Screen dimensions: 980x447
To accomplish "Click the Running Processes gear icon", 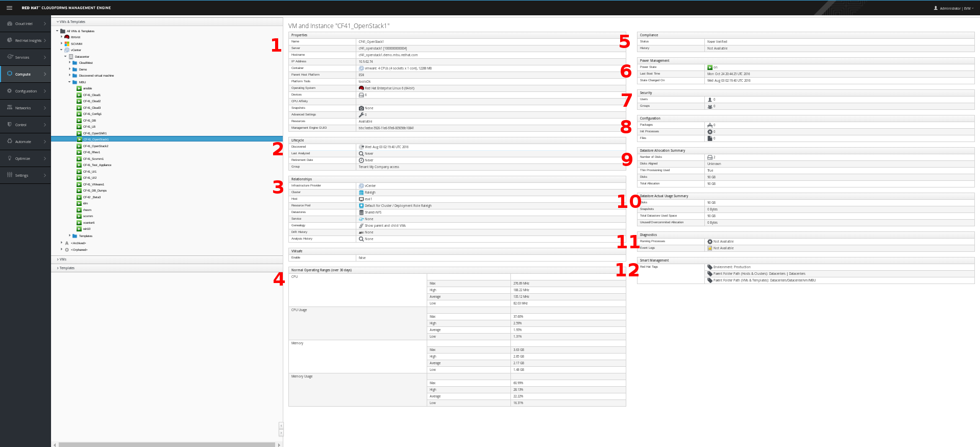I will pos(710,242).
